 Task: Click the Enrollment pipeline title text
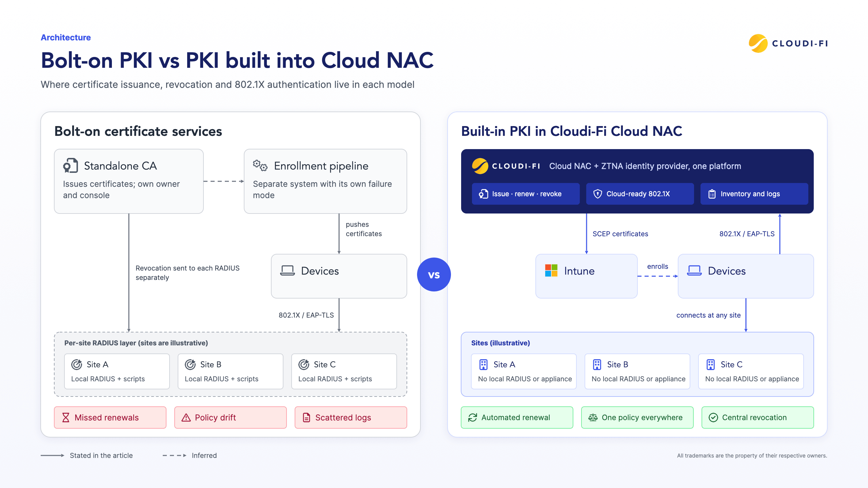coord(321,166)
